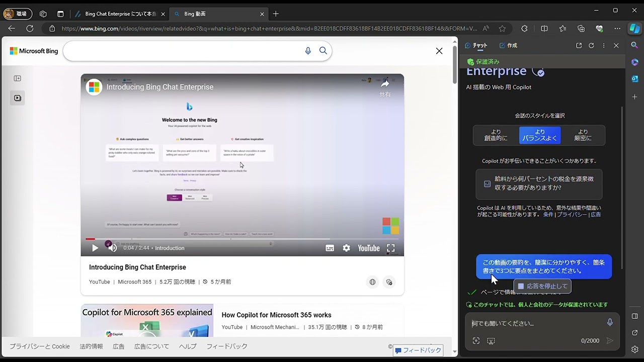The width and height of the screenshot is (644, 362).
Task: Open split screen icon in browser toolbar
Action: pos(544,29)
